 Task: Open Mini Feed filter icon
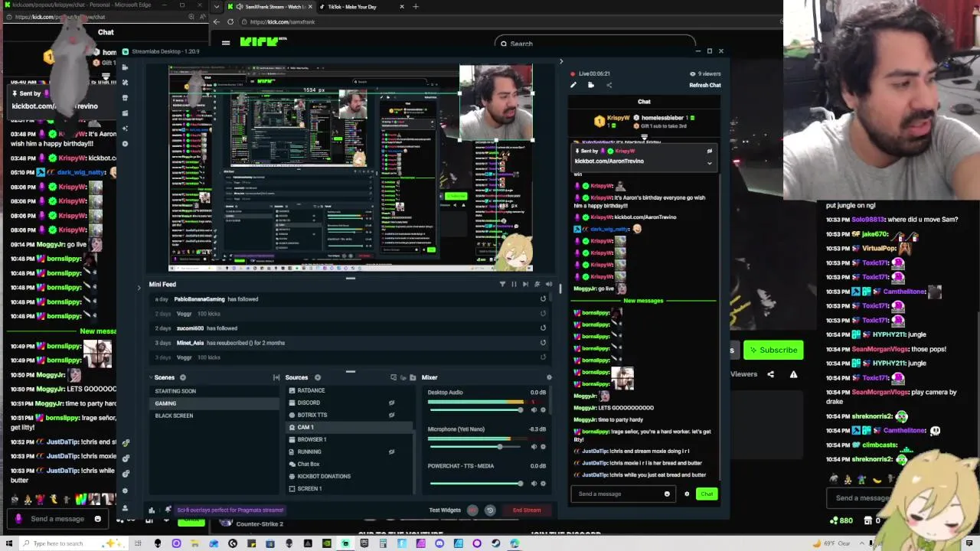[x=502, y=284]
